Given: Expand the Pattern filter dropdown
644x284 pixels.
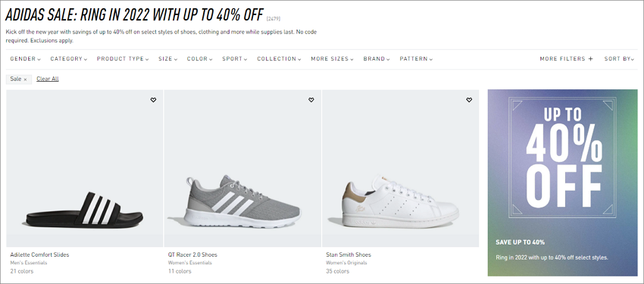Looking at the screenshot, I should point(416,58).
